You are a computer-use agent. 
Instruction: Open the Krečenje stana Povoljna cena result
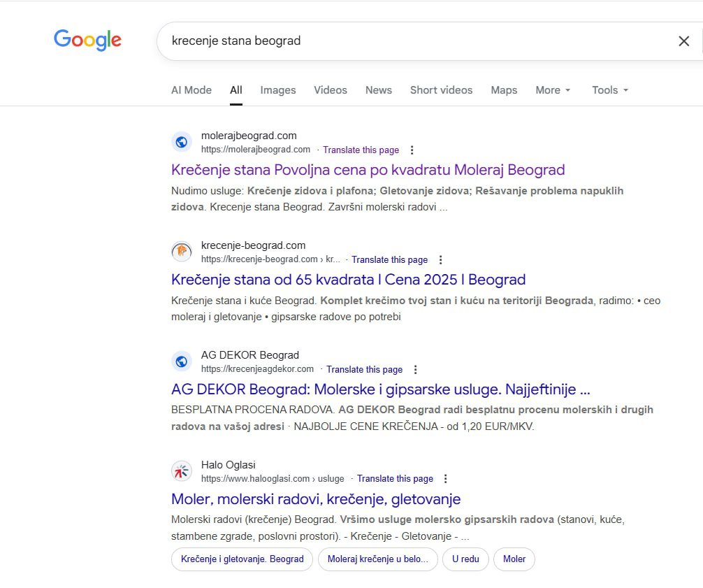[x=368, y=170]
